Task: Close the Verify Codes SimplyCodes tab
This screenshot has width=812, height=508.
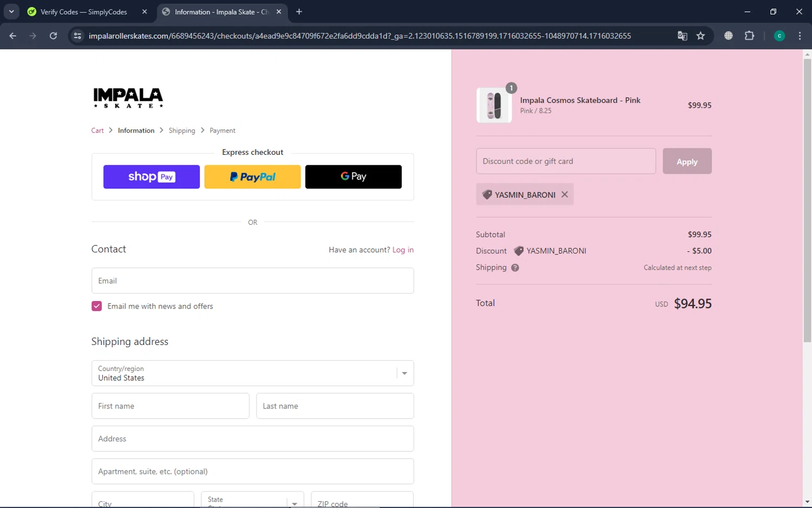Action: coord(145,11)
